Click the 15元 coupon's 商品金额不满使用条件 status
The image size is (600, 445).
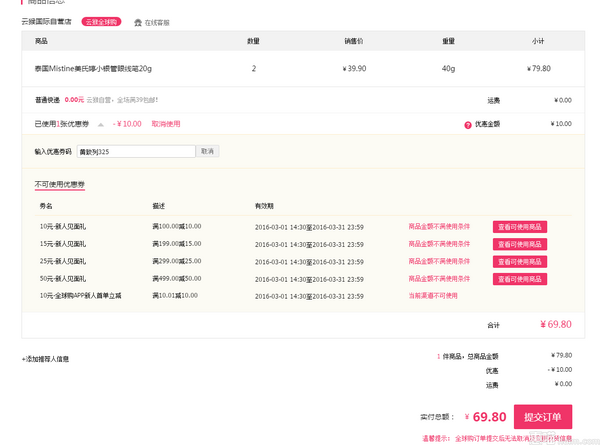click(x=439, y=244)
